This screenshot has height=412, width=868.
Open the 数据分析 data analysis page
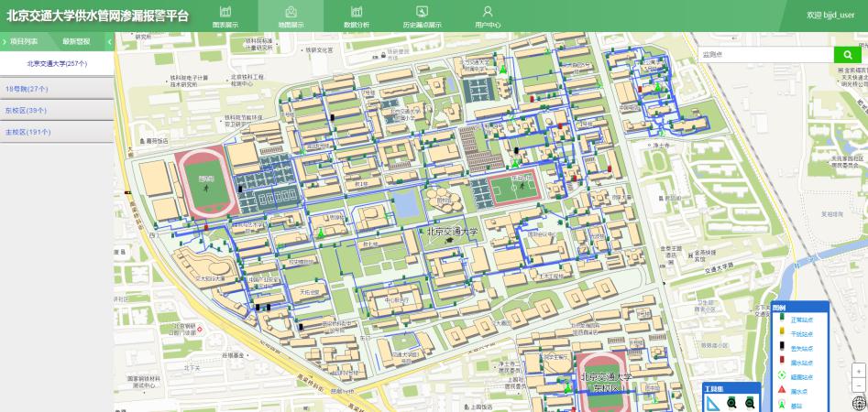357,16
